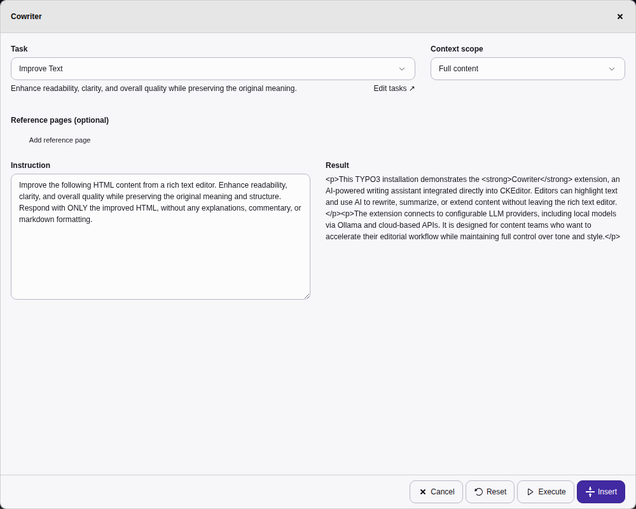The height and width of the screenshot is (509, 636).
Task: Click inside the Result HTML output text
Action: coord(472,208)
